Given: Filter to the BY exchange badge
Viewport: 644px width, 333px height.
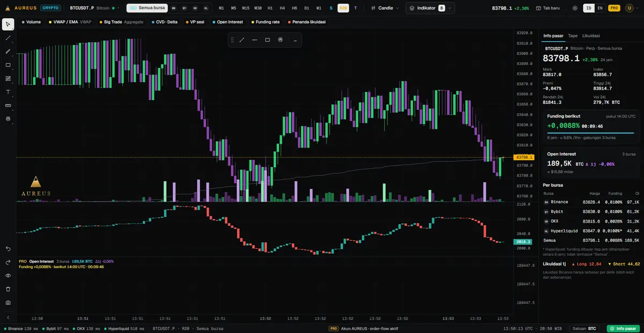Looking at the screenshot, I should tap(185, 8).
